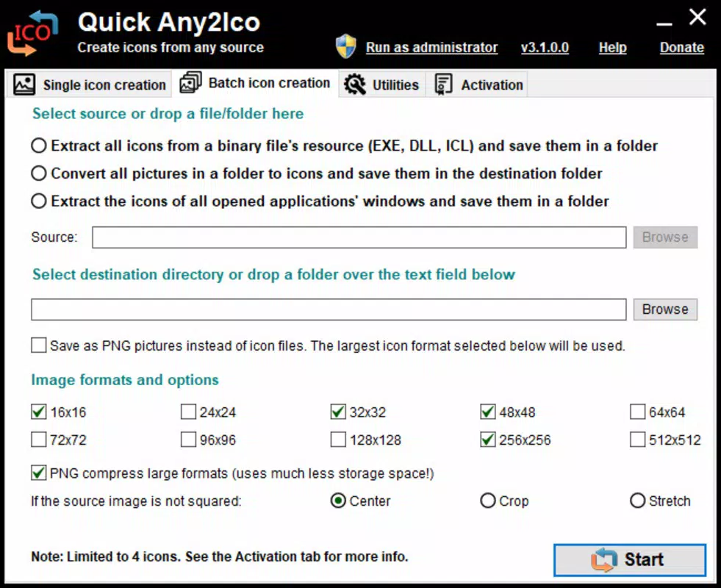Open the Donate link
Screen dimensions: 721x588
682,47
